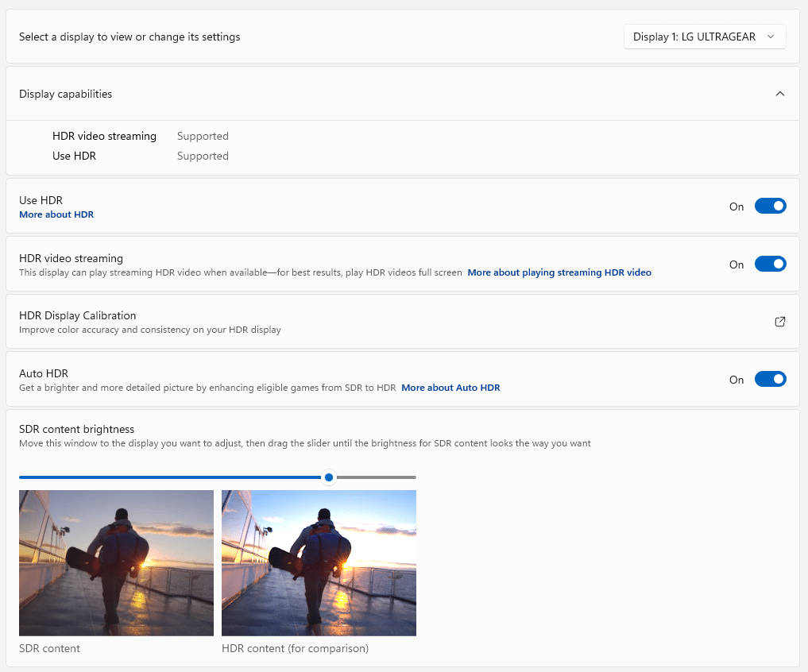The width and height of the screenshot is (808, 672).
Task: Open the Display 1: LG ULTRAGEAR dropdown
Action: tap(705, 37)
